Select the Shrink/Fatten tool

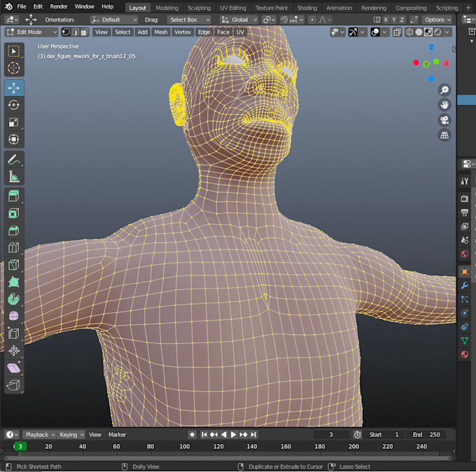(x=14, y=351)
